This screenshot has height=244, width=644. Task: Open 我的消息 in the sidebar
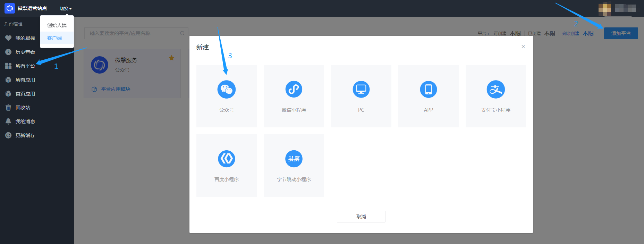(x=25, y=121)
